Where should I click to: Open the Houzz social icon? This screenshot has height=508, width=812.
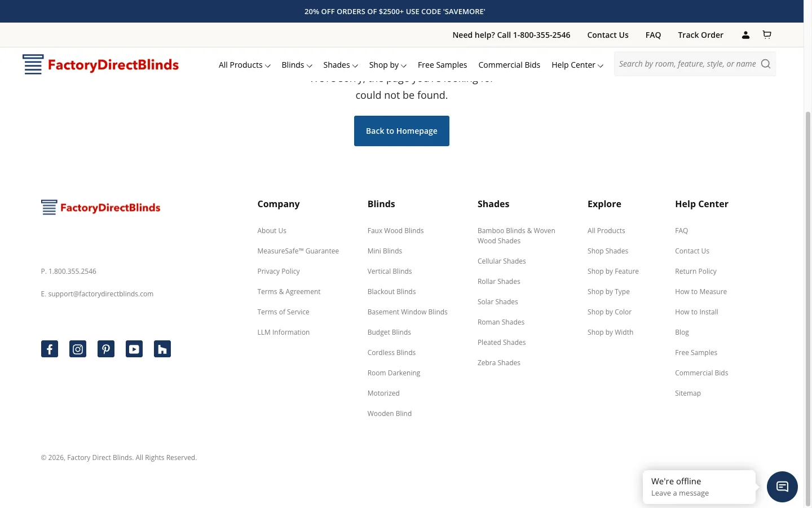(x=162, y=349)
